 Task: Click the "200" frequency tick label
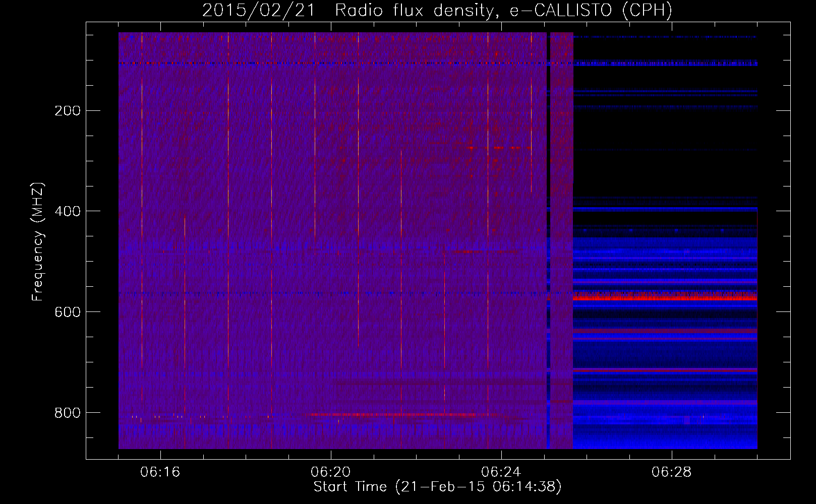coord(68,111)
